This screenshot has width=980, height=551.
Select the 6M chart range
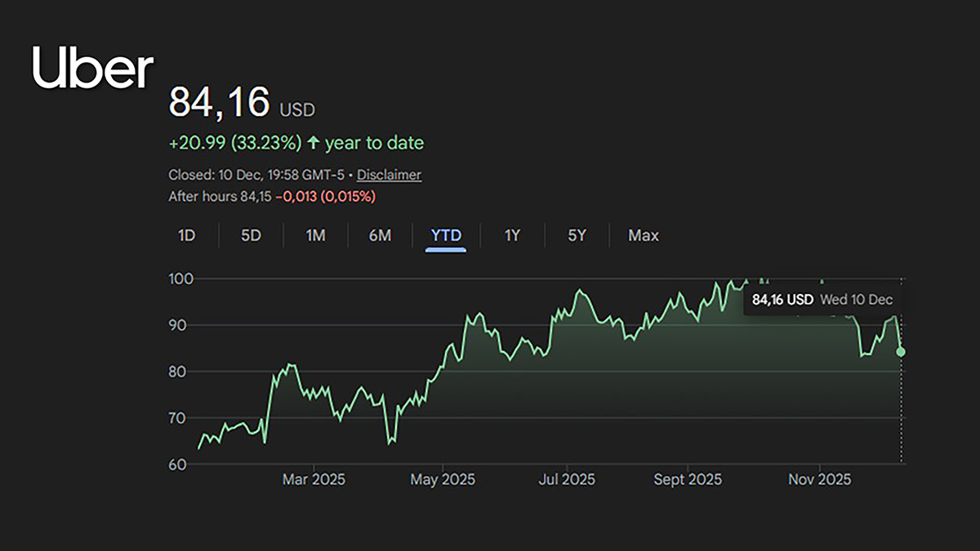point(380,236)
